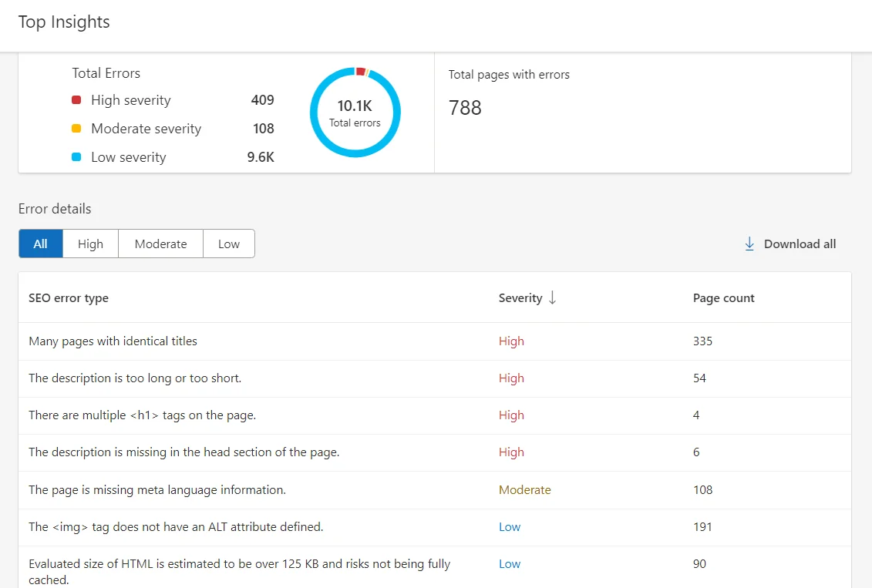Screen dimensions: 872x588
Task: Select the All filter tab
Action: point(41,244)
